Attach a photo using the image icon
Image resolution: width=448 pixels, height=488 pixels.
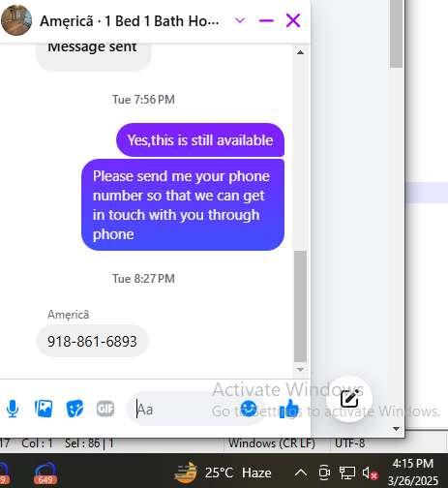[44, 409]
